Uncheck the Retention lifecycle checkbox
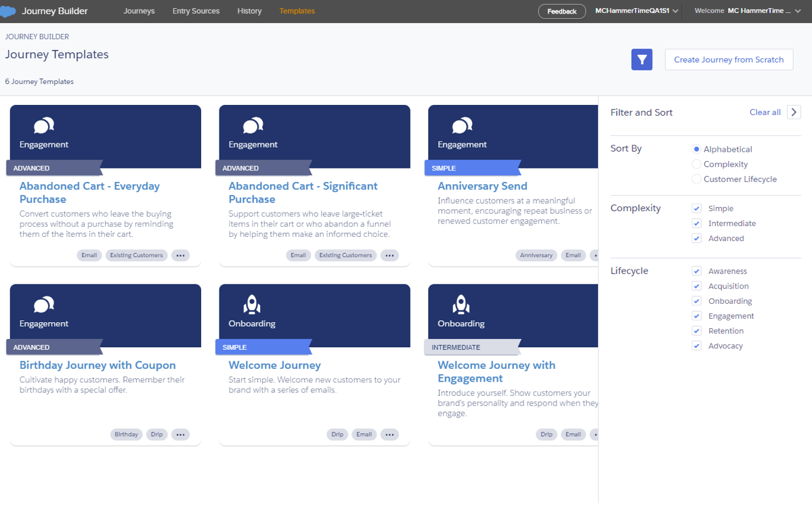Viewport: 812px width, 511px height. point(696,332)
